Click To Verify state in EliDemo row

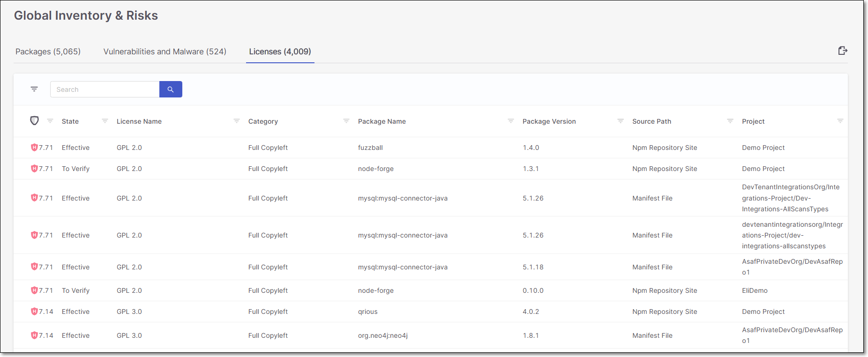coord(75,290)
